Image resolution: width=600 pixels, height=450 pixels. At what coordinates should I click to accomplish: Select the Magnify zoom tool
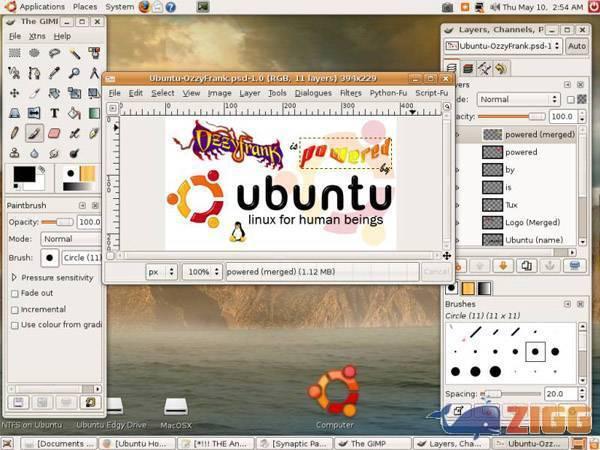point(74,73)
